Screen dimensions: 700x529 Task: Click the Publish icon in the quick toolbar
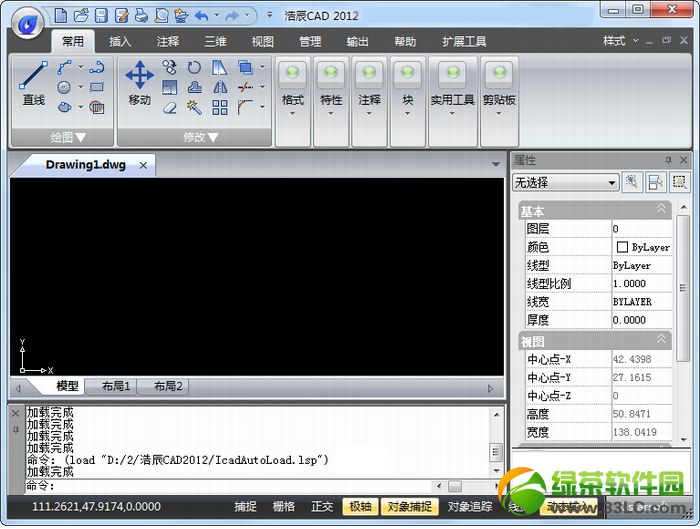[x=181, y=16]
